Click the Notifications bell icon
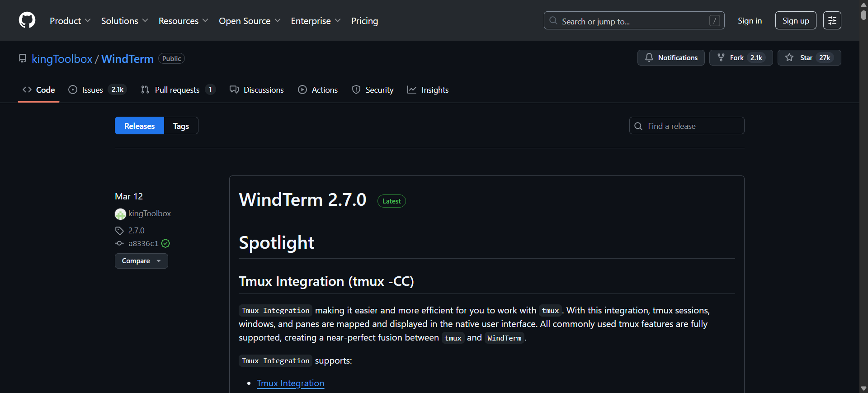This screenshot has height=393, width=868. 649,57
